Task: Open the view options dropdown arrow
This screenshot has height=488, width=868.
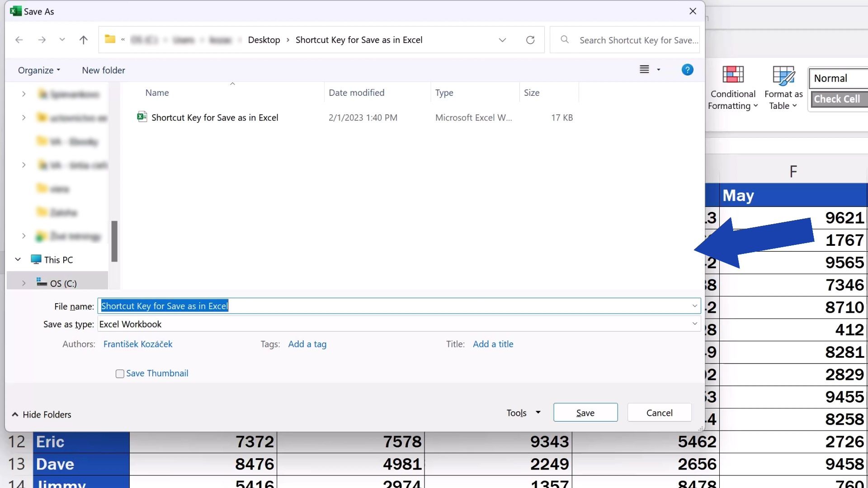Action: pos(659,70)
